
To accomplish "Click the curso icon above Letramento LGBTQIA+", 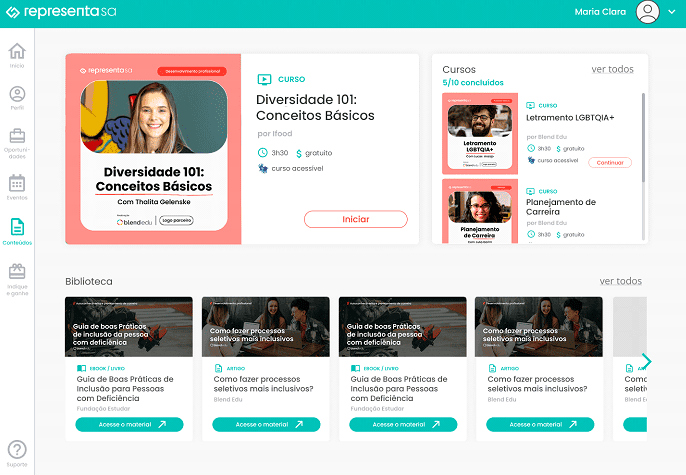I will point(530,105).
